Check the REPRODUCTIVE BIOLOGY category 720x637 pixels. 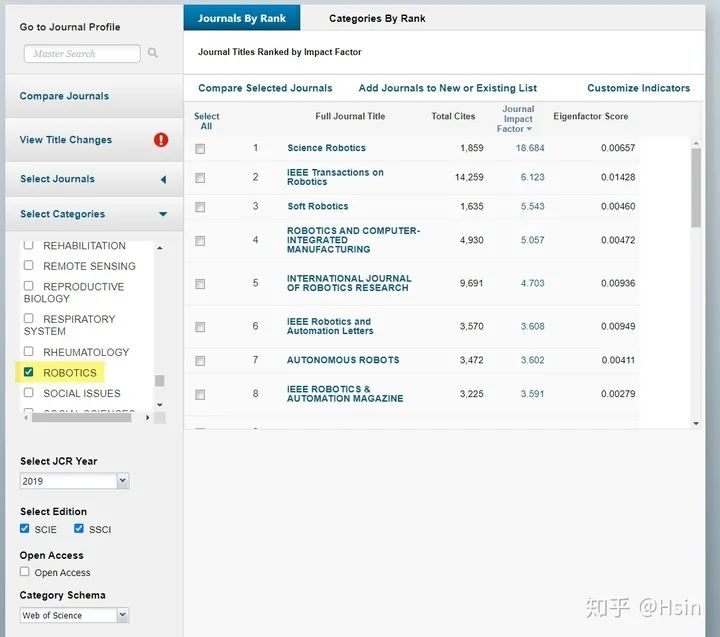[28, 286]
